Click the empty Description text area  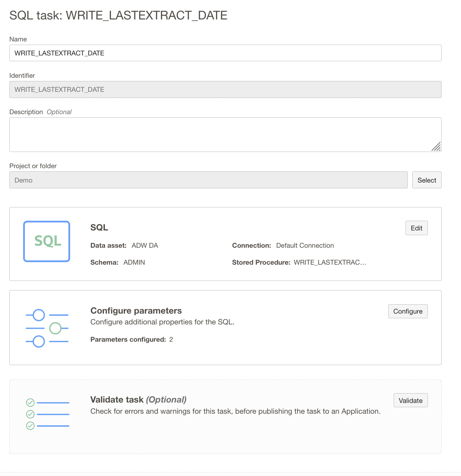[x=225, y=135]
